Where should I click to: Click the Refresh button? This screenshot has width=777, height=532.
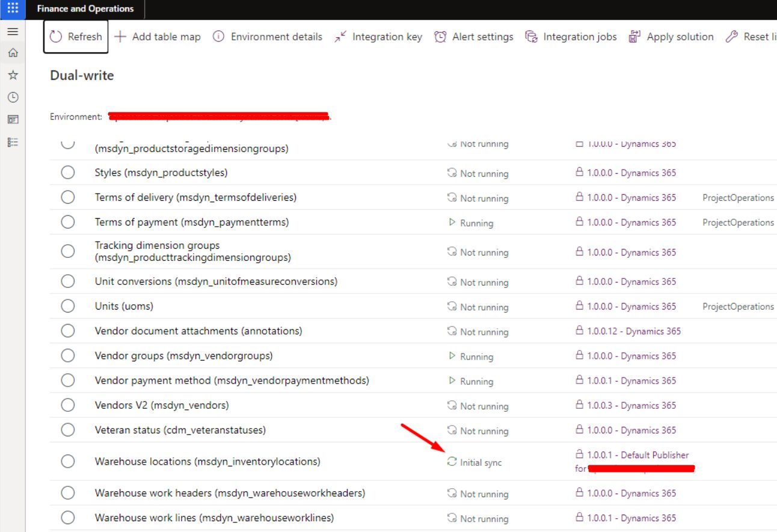point(76,37)
